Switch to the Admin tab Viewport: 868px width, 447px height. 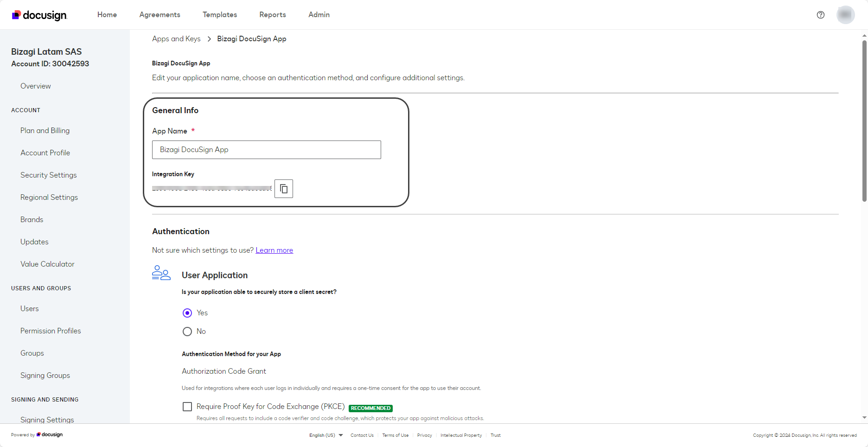tap(319, 15)
